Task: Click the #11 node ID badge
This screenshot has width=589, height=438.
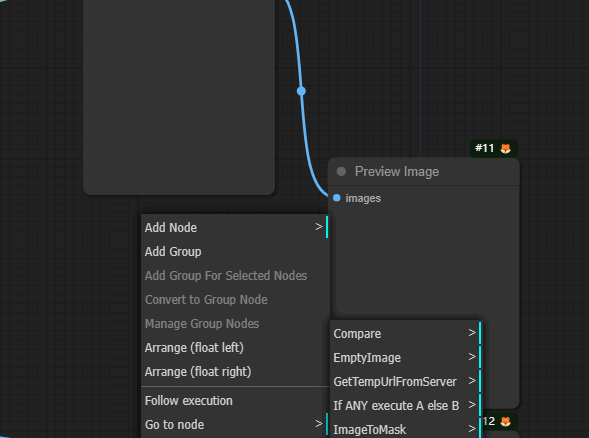Action: click(494, 149)
